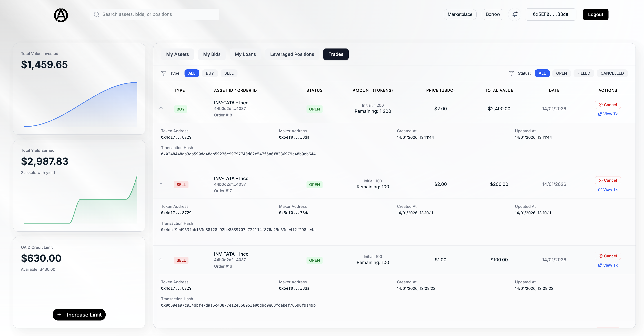Set Status filter to ALL
The image size is (644, 336).
[542, 73]
